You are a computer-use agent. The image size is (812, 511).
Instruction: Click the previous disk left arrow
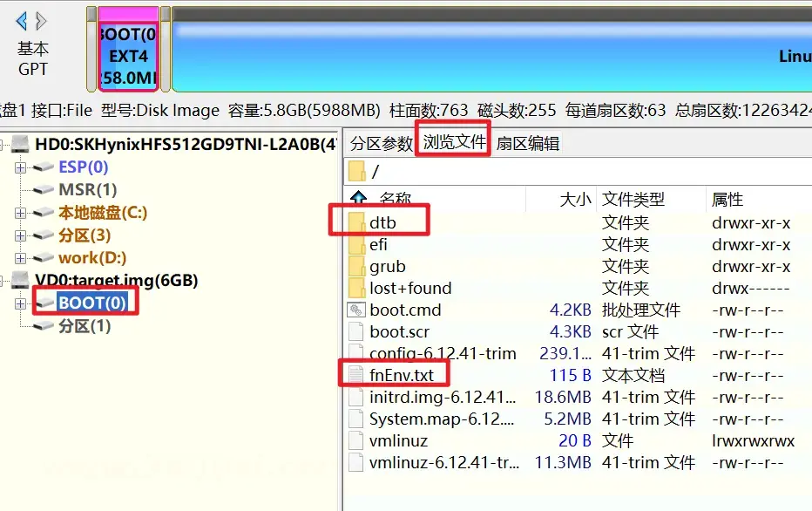(x=22, y=21)
